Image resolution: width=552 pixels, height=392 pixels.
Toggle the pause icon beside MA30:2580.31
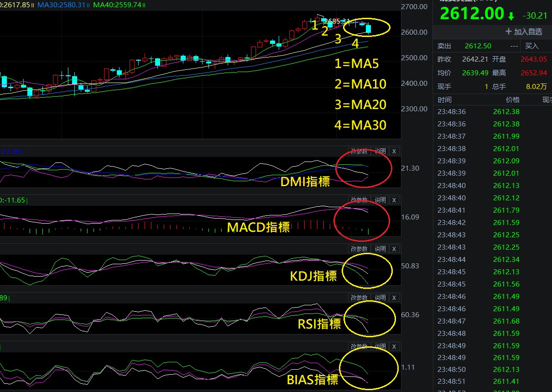(x=88, y=5)
